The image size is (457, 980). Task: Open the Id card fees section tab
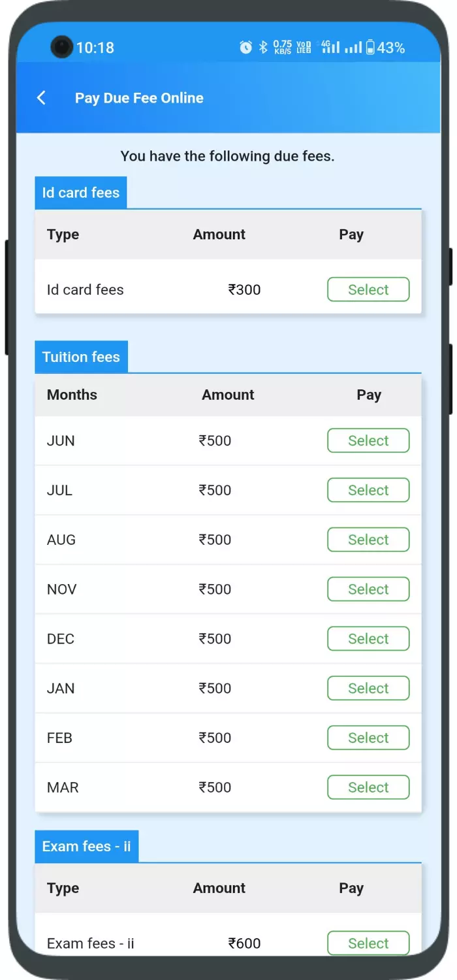(x=81, y=193)
